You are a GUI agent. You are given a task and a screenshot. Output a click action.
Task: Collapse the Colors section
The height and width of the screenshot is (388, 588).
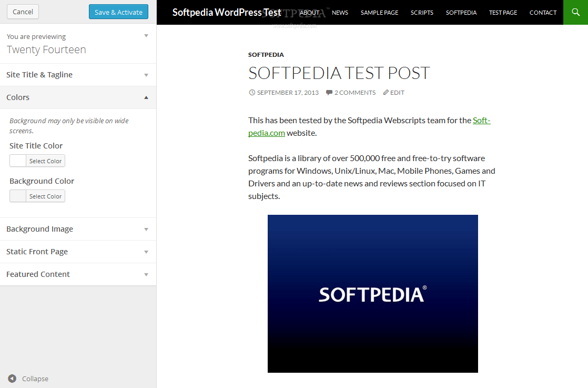pos(78,97)
